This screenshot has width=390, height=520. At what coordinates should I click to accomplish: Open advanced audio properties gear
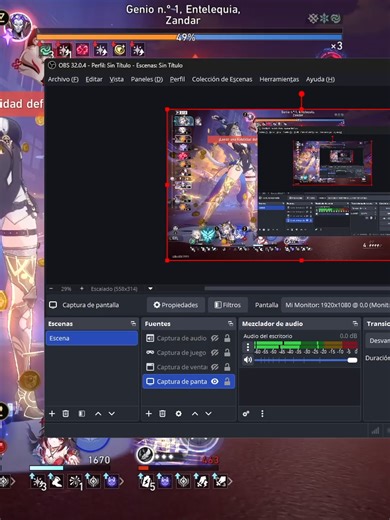click(x=246, y=414)
